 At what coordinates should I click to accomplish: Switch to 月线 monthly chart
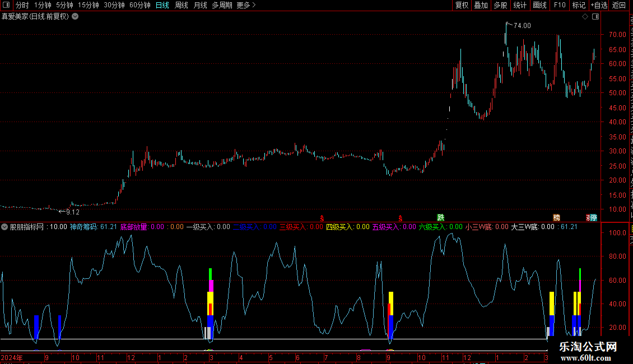[x=200, y=5]
